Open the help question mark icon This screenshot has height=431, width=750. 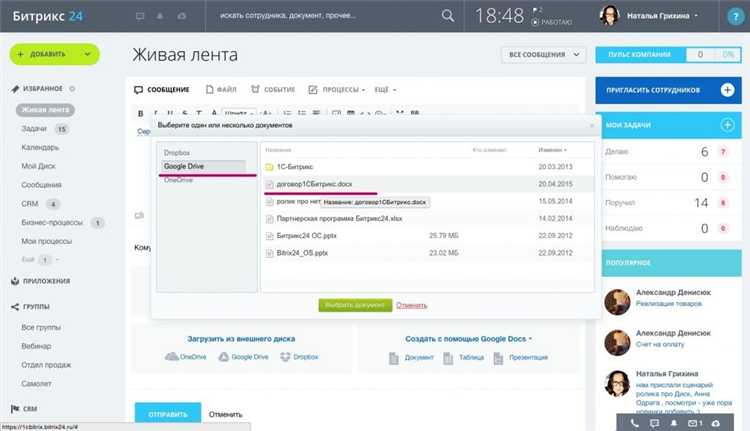tap(734, 17)
